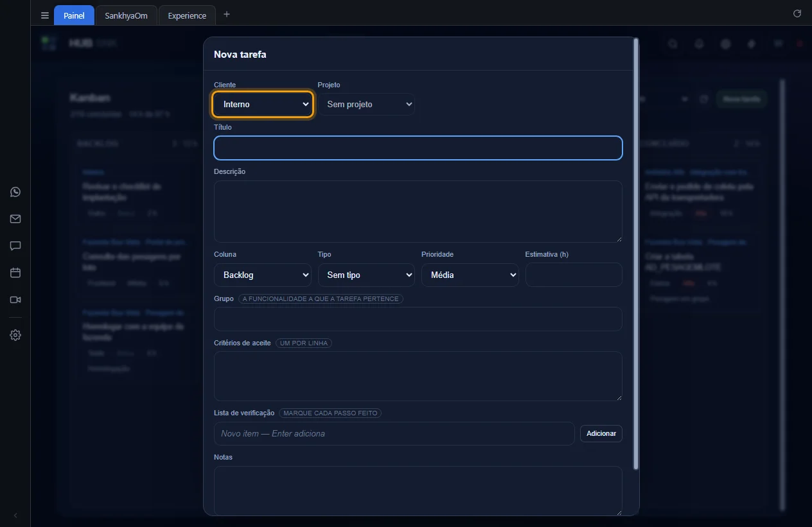Open the calendar icon in sidebar
Viewport: 812px width, 527px height.
coord(15,273)
